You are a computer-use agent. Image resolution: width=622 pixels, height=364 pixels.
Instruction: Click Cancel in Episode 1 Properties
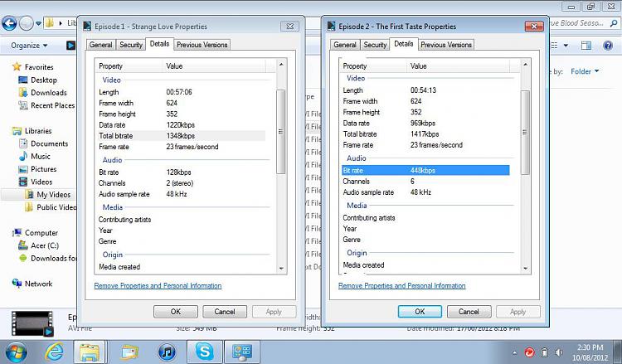pyautogui.click(x=225, y=312)
